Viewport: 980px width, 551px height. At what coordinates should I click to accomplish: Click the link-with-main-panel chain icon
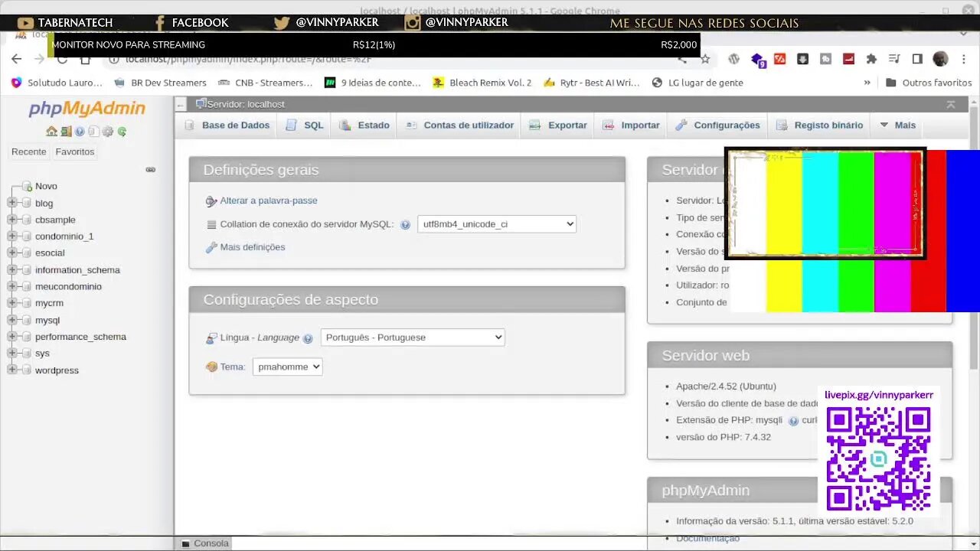click(151, 169)
